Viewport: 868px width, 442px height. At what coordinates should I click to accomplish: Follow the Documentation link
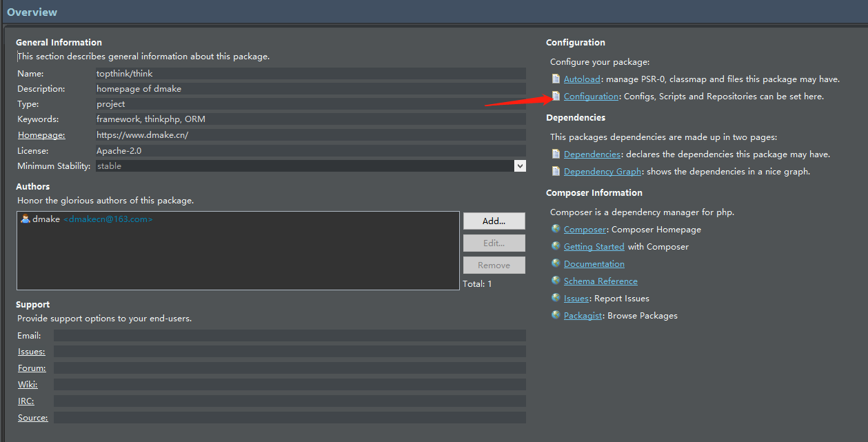594,264
